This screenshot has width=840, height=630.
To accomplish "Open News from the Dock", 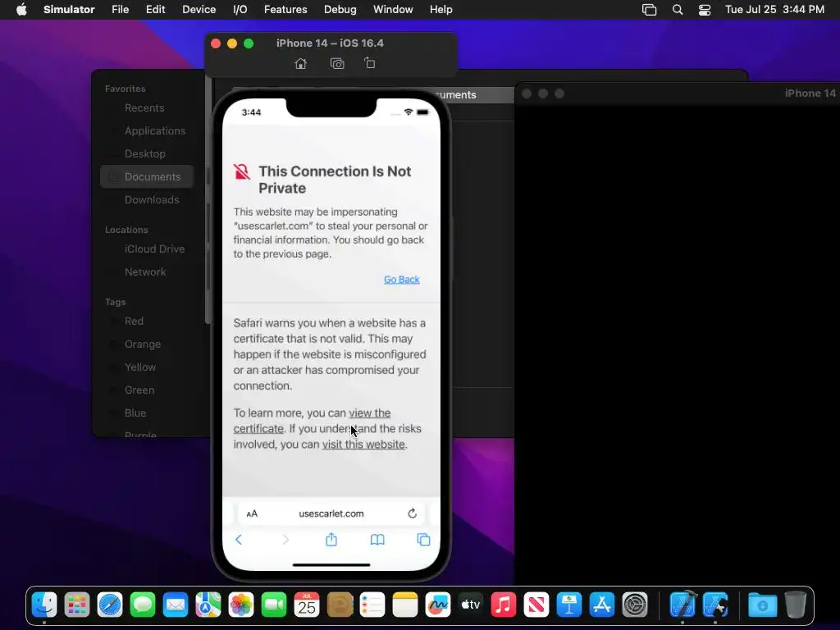I will click(x=536, y=605).
